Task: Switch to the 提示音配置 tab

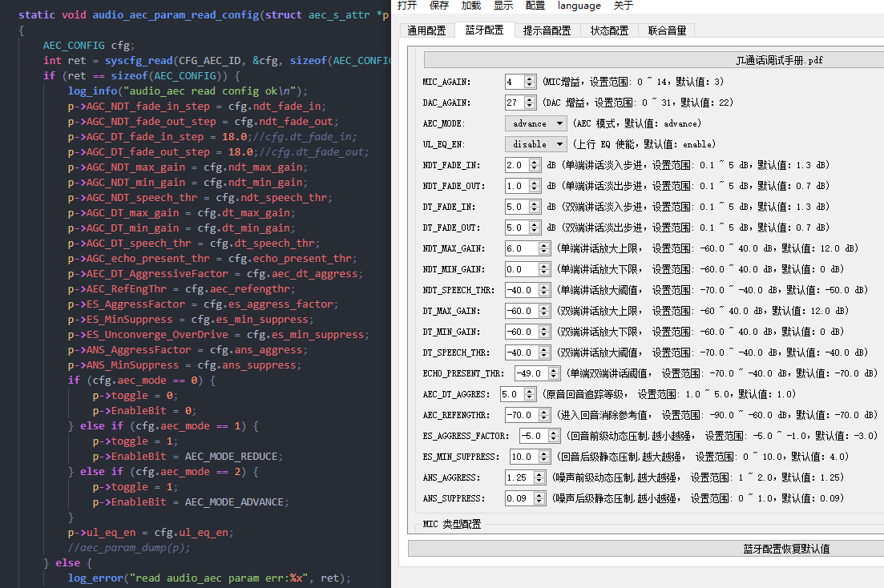Action: 547,30
